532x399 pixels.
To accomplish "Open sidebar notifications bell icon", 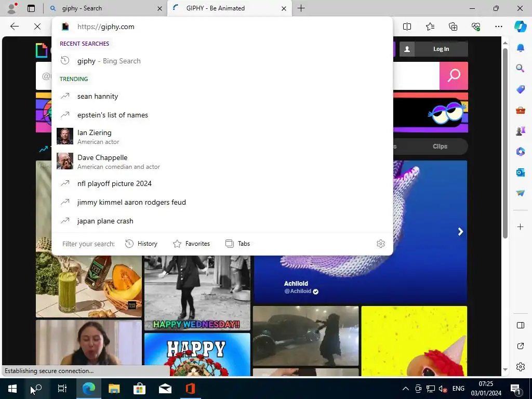I will [520, 48].
